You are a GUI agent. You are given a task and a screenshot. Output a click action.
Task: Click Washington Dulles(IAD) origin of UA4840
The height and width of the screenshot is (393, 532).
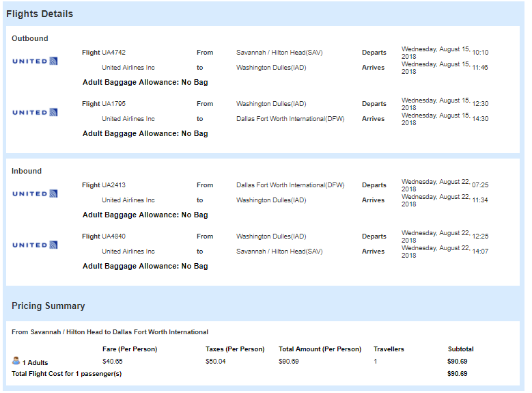coord(271,236)
